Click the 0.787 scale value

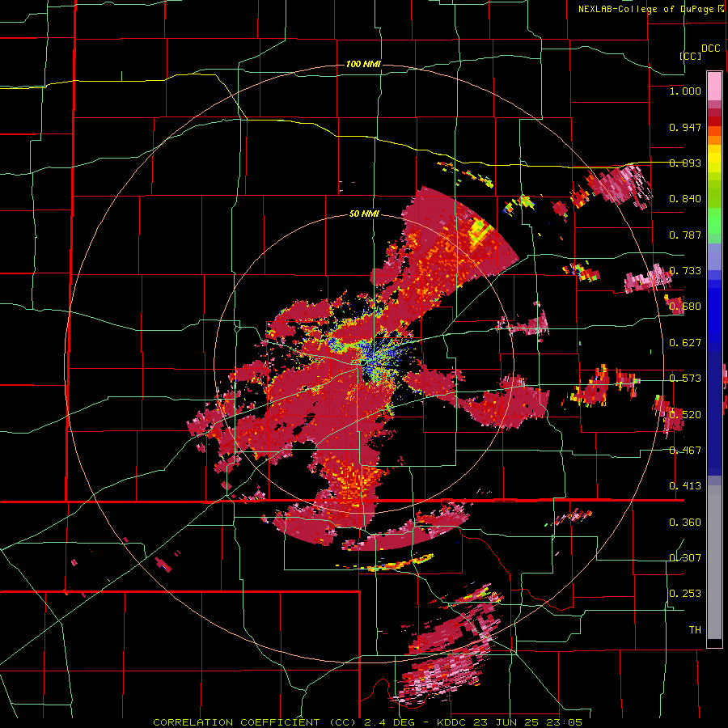click(x=685, y=235)
